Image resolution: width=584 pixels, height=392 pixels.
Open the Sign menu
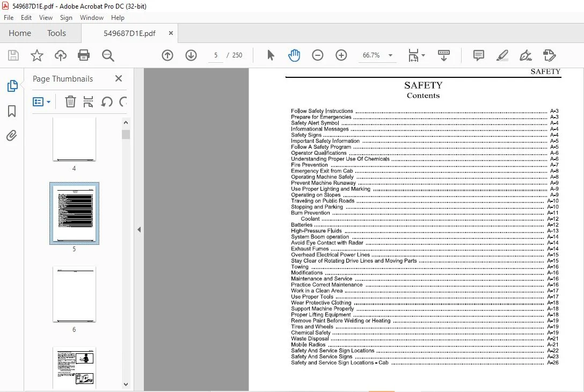66,18
